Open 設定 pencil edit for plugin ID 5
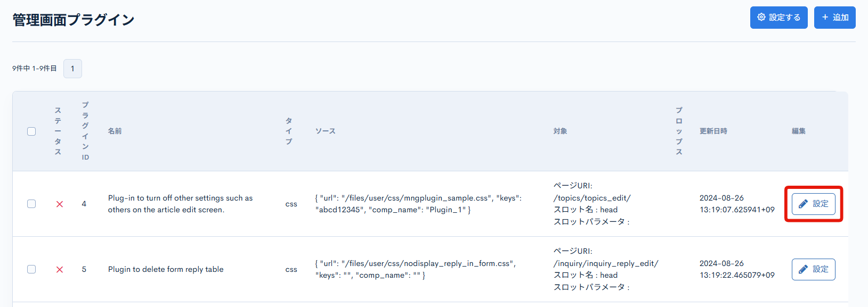 click(813, 269)
